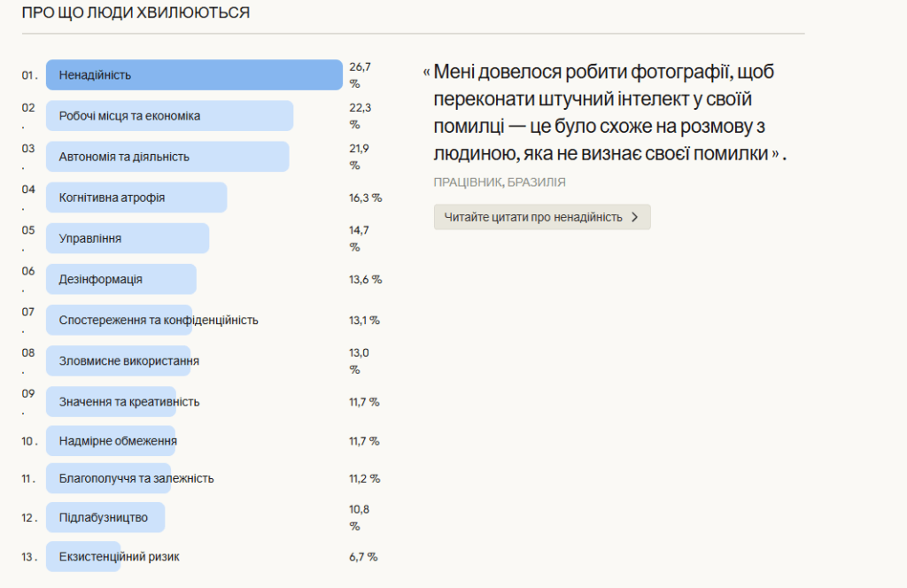Image resolution: width=907 pixels, height=588 pixels.
Task: Click the ПРО ЩО ЛЮДИ ХВИЛЮЮТЬСЯ heading
Action: click(136, 12)
